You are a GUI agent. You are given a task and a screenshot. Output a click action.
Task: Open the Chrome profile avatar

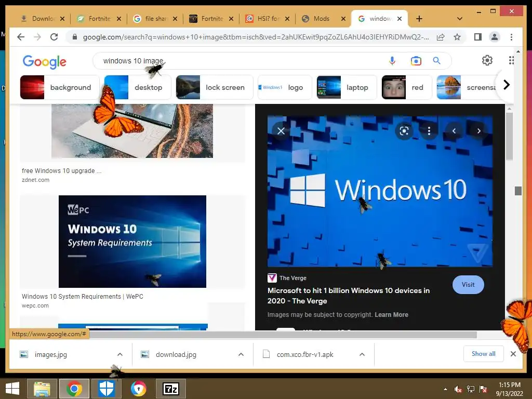coord(495,37)
